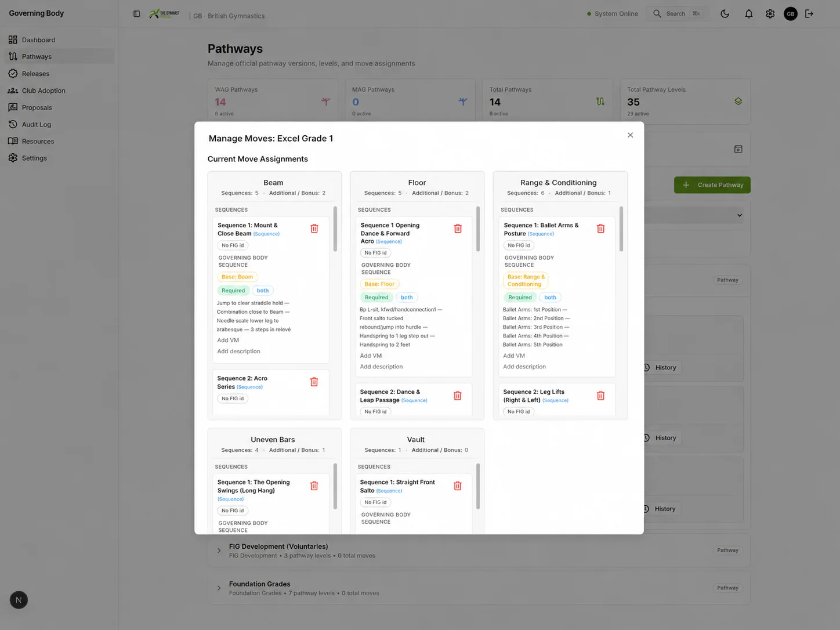Log out using the exit icon

pyautogui.click(x=809, y=14)
